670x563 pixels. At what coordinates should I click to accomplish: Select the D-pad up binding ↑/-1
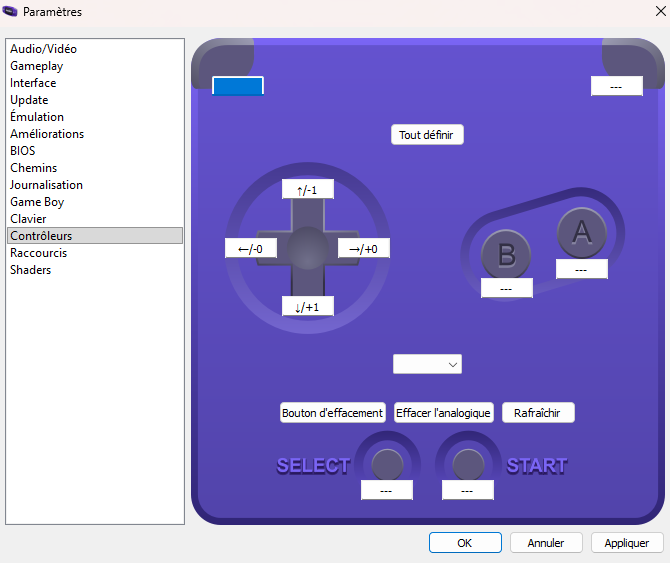point(307,190)
